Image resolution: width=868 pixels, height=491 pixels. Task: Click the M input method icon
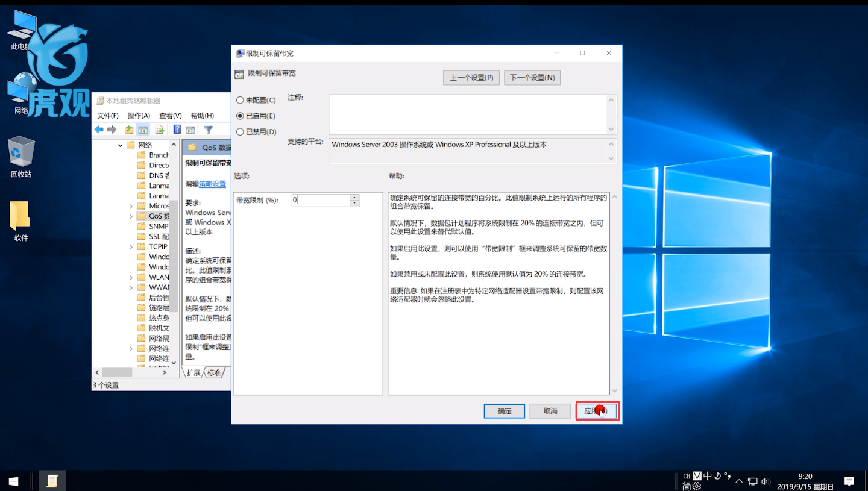(697, 476)
